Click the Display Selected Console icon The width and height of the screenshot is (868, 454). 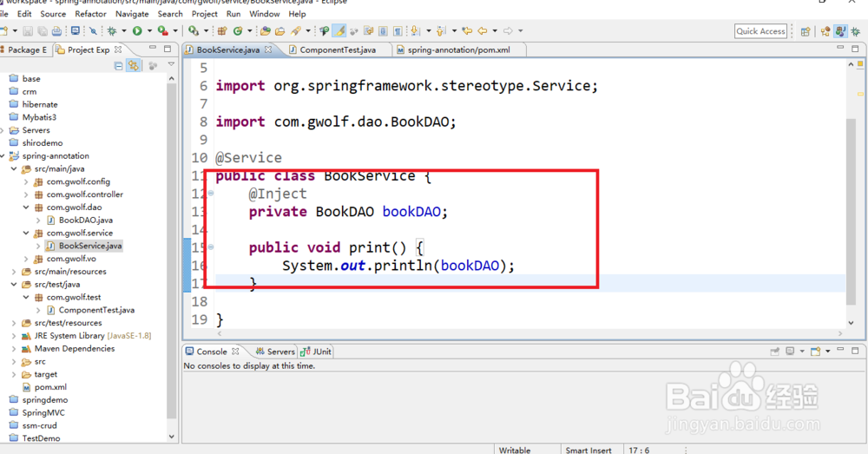[790, 351]
